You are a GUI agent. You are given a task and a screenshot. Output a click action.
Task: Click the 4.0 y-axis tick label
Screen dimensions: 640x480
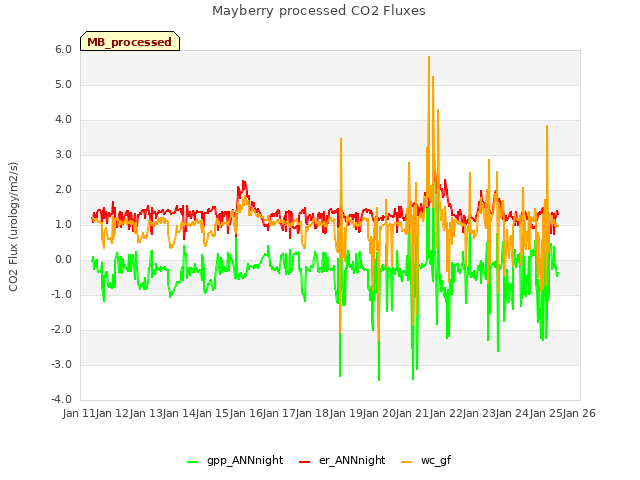click(63, 120)
